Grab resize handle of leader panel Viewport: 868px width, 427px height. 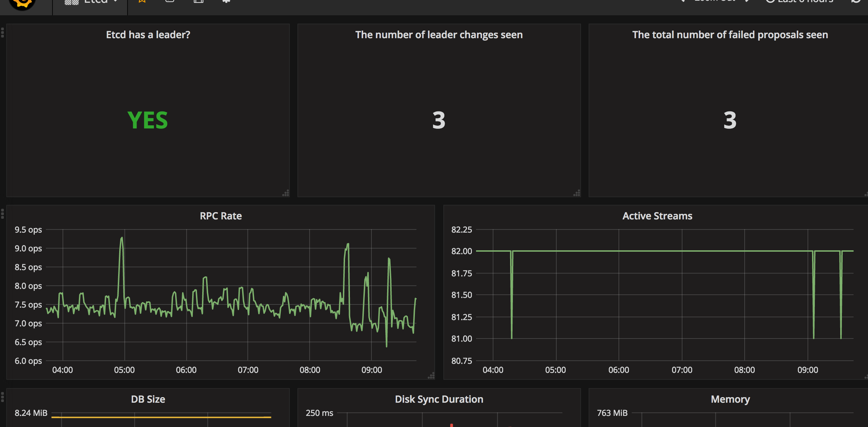[x=286, y=193]
